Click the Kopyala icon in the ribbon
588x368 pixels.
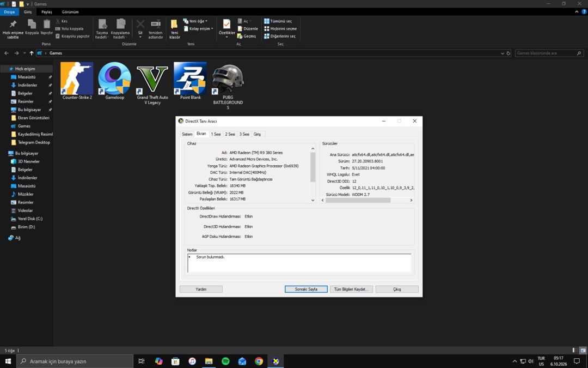32,24
